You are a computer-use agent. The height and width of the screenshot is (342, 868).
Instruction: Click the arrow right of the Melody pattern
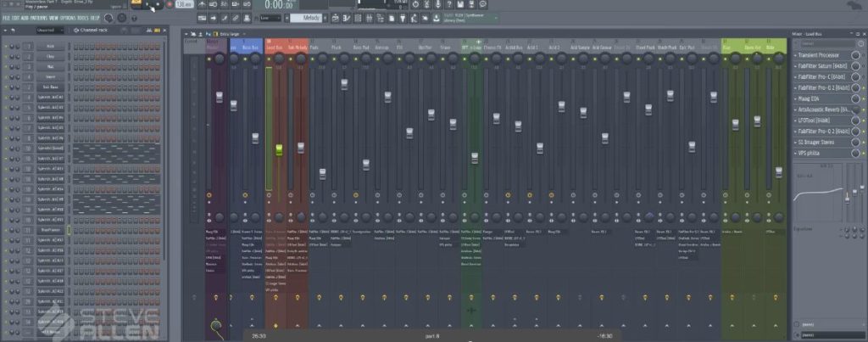(x=325, y=19)
